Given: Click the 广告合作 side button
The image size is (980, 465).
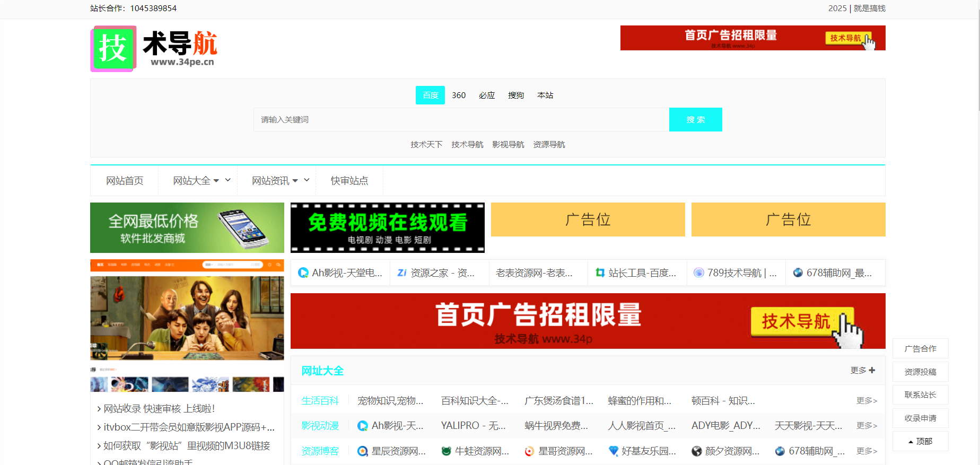Looking at the screenshot, I should pos(921,349).
